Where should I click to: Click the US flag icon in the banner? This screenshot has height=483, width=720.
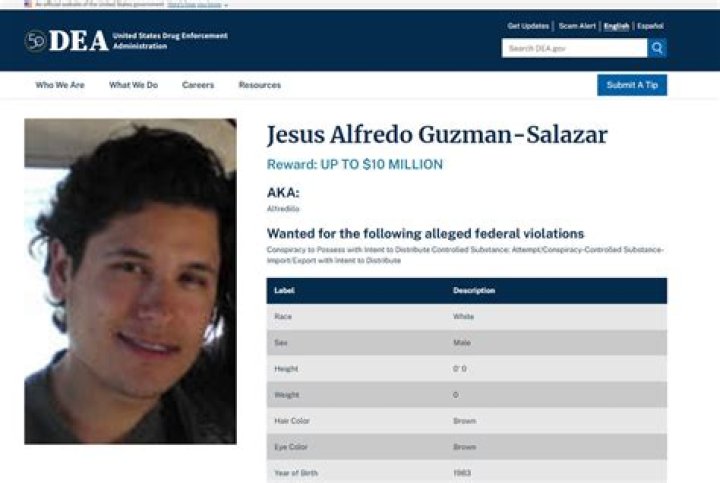click(27, 4)
